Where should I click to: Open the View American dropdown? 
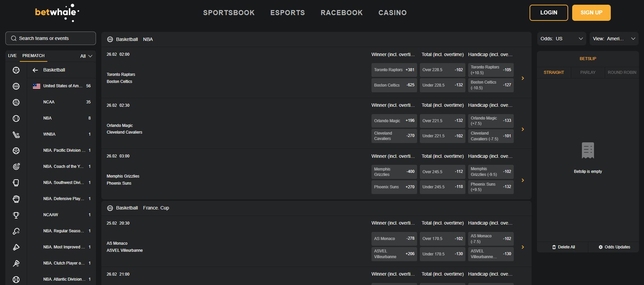coord(614,39)
